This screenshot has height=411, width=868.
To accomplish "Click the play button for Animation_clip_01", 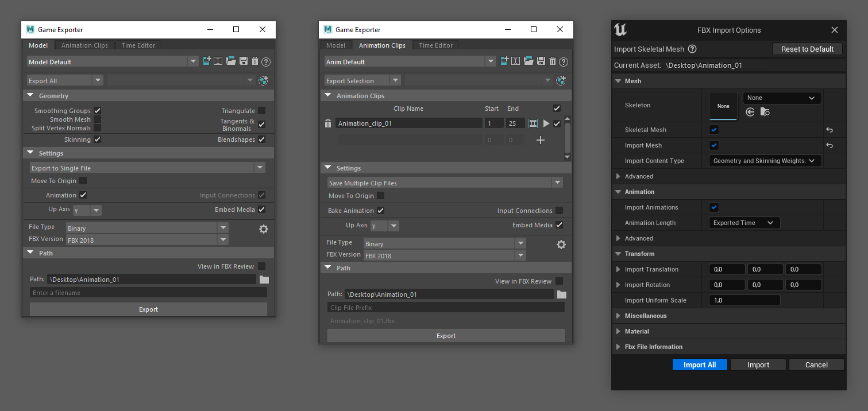I will [546, 123].
